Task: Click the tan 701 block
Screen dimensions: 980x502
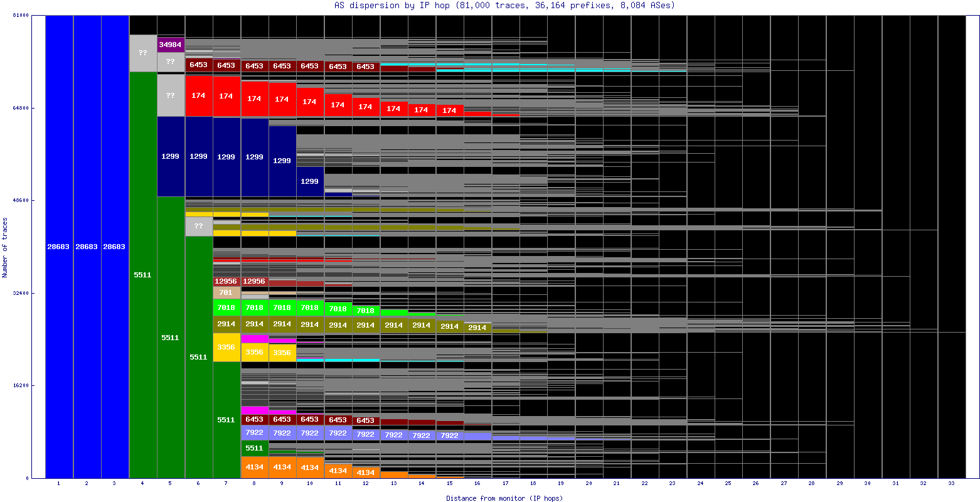Action: point(226,292)
